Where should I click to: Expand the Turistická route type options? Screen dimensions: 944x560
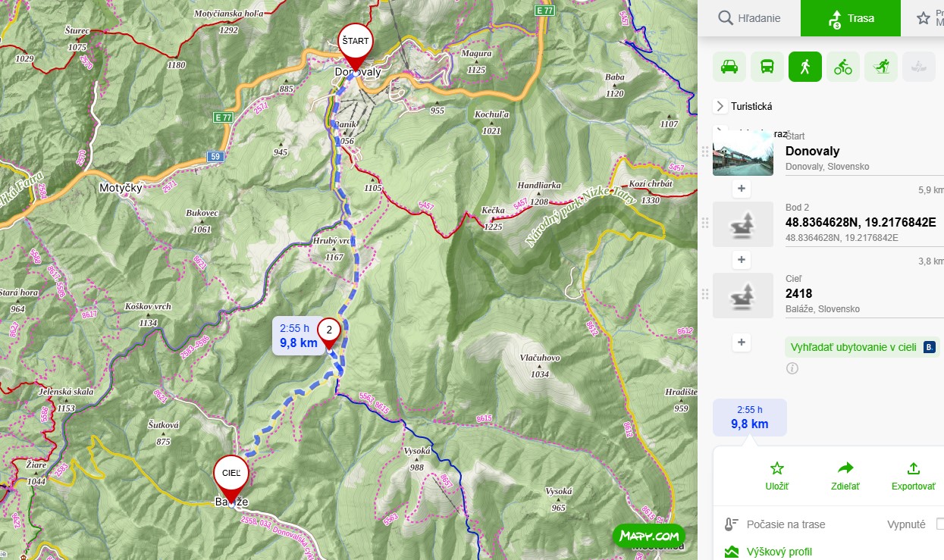pos(720,106)
